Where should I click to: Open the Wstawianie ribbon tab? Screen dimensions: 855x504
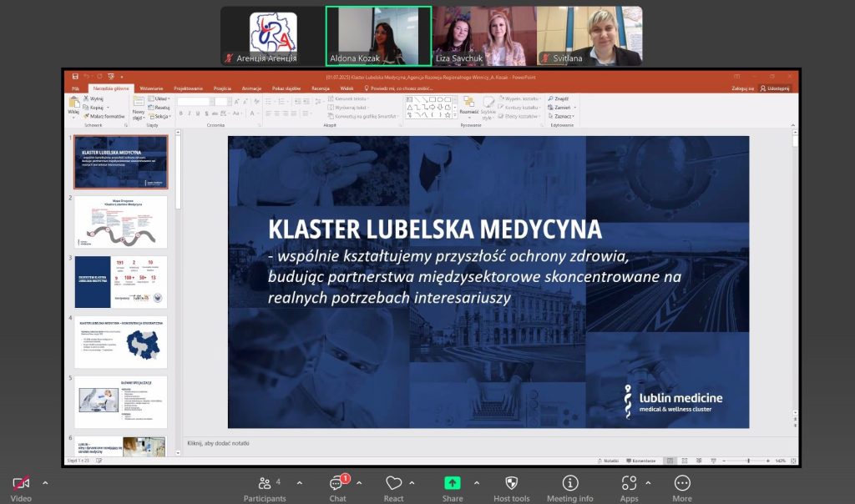coord(151,88)
